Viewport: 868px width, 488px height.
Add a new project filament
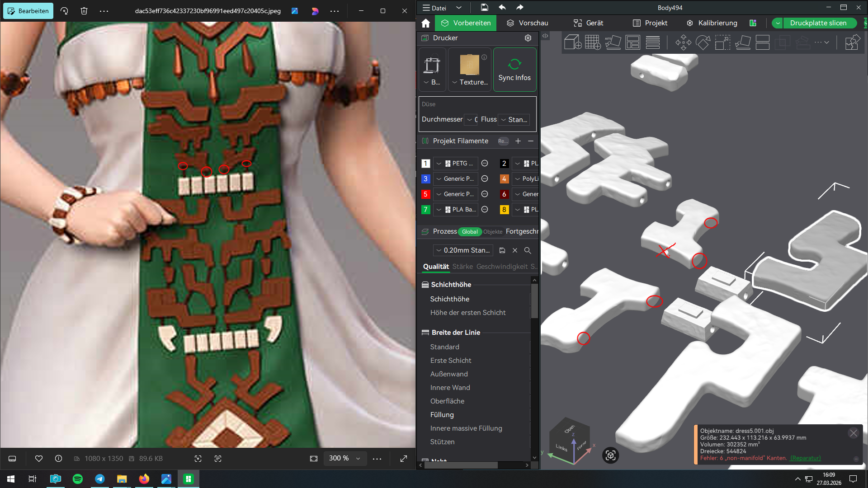click(518, 141)
